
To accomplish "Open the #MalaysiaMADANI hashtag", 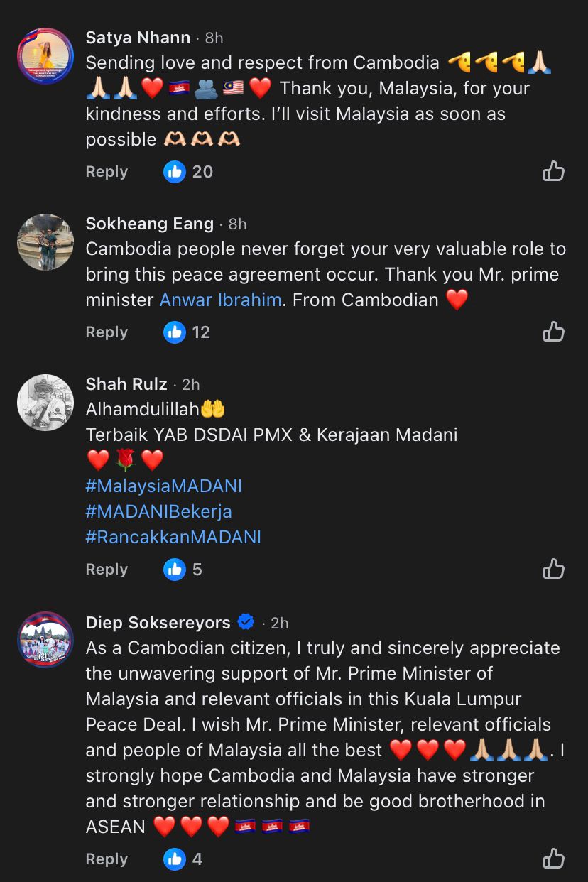I will coord(163,486).
